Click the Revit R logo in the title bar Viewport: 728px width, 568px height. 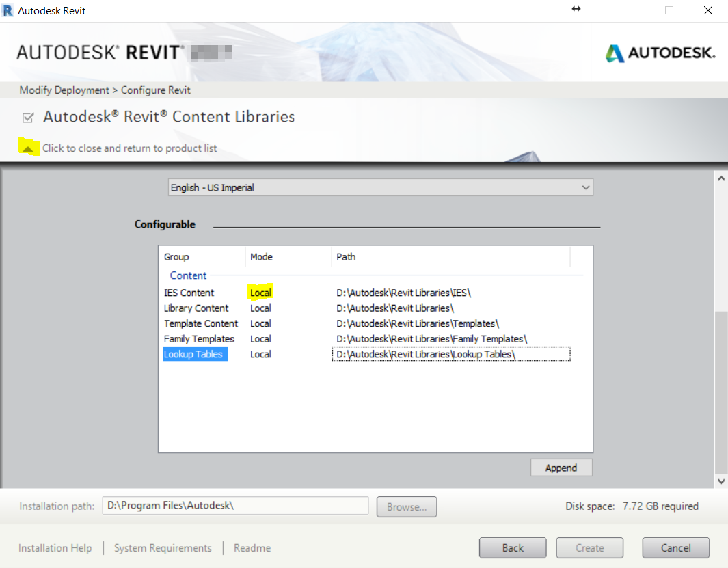[8, 10]
